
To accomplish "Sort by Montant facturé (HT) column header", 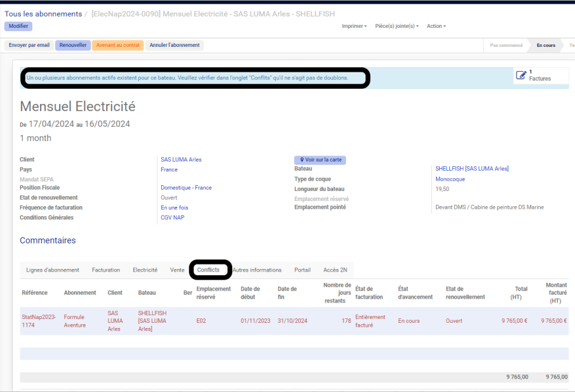I will [557, 292].
